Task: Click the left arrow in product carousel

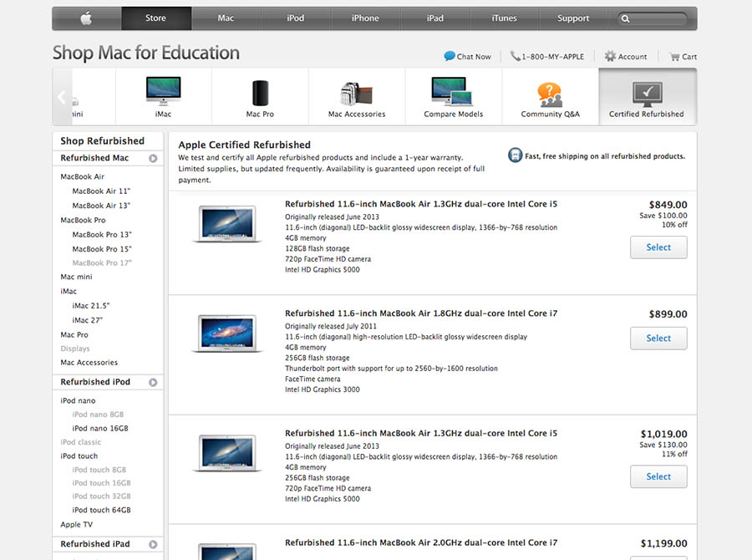Action: (x=61, y=97)
